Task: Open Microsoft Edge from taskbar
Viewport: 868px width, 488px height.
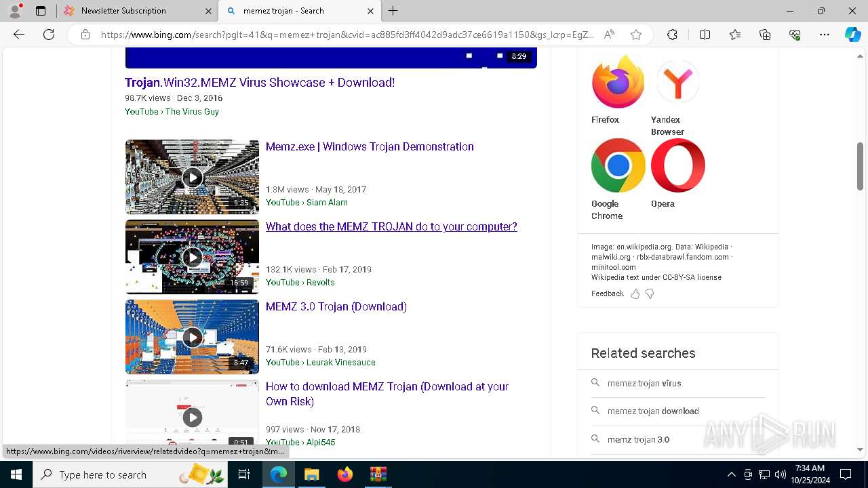Action: 279,474
